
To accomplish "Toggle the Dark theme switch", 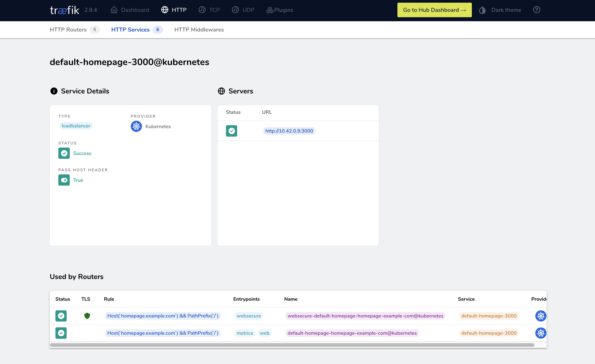I will [x=482, y=10].
